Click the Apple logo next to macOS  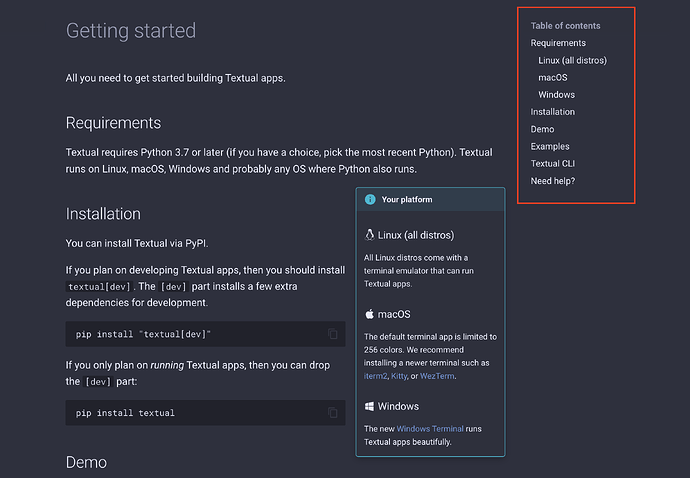point(370,314)
